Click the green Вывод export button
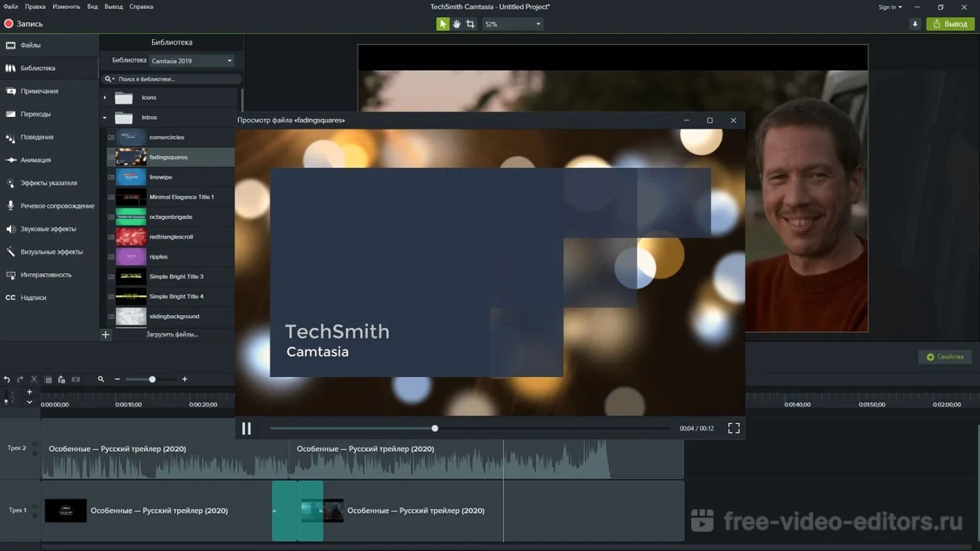The image size is (980, 551). click(950, 24)
